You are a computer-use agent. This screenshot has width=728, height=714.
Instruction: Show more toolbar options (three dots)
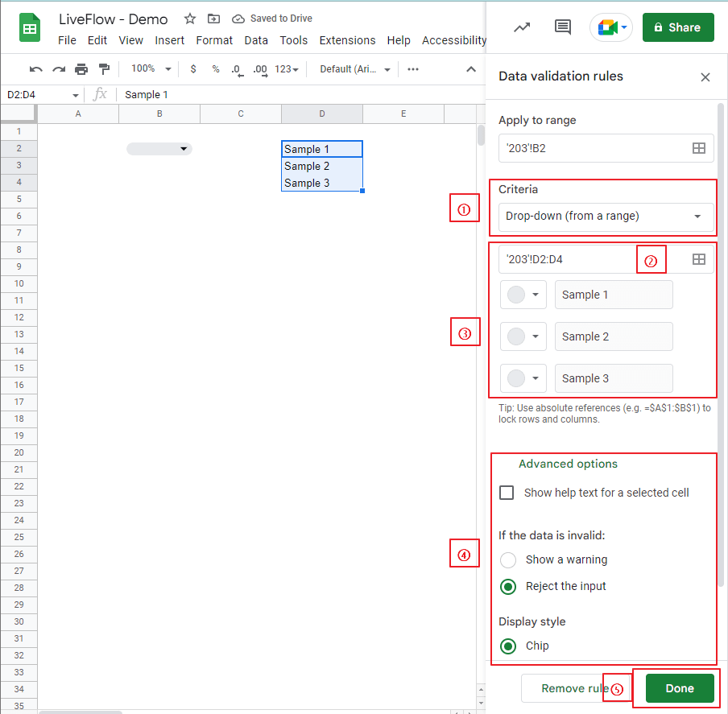(413, 69)
